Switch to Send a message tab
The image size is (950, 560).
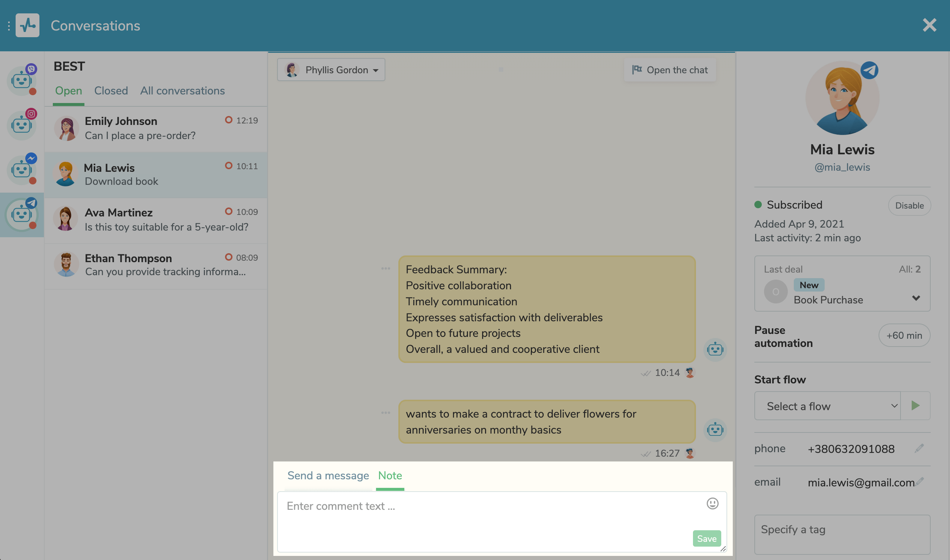[328, 476]
